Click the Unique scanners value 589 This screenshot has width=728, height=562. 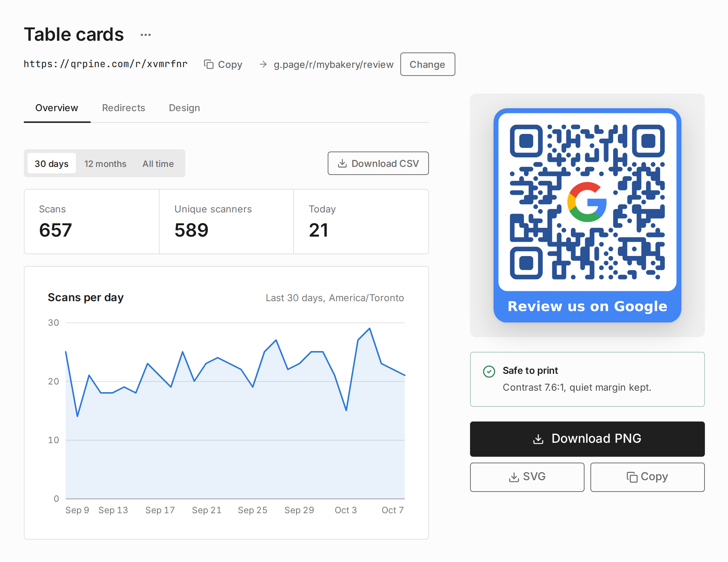point(192,230)
